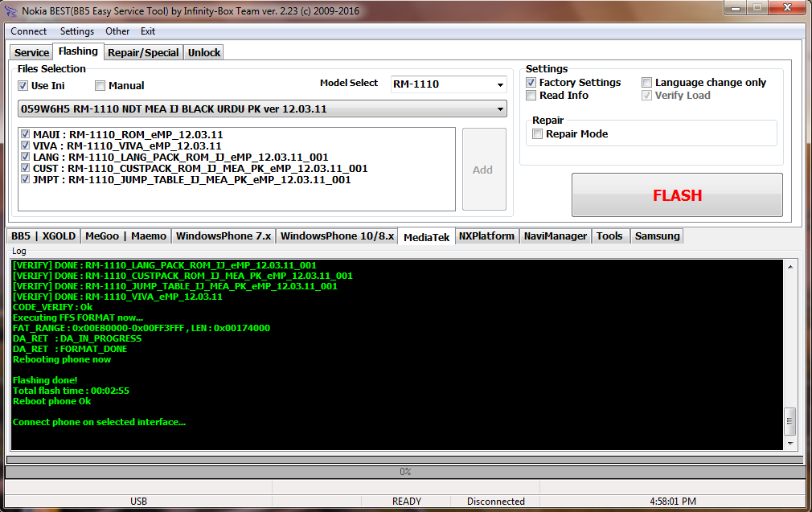Click the READY status bar entry
Screen dimensions: 812x512
tap(407, 501)
